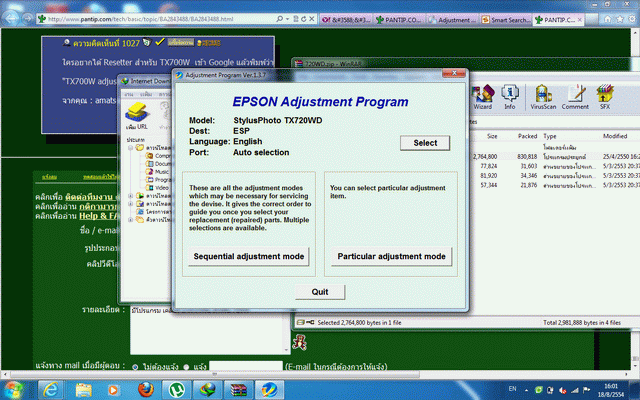Click the pantip.com address bar
The image size is (640, 400).
click(155, 19)
